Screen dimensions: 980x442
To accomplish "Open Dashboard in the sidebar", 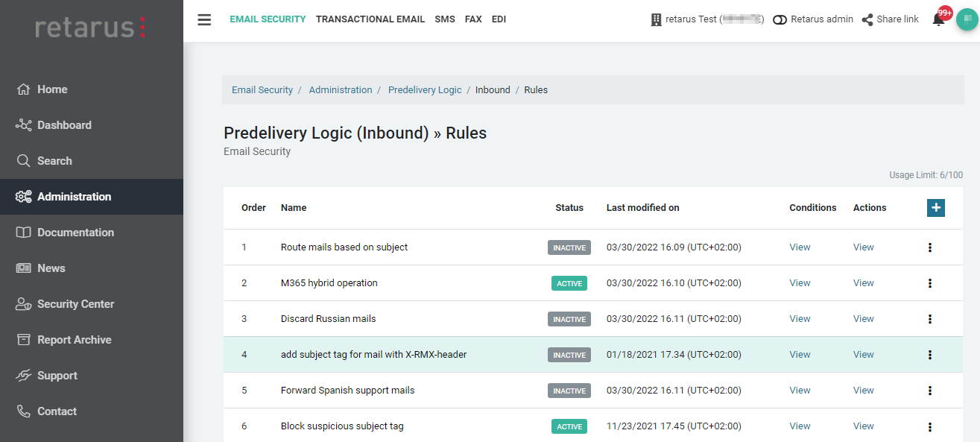I will 64,125.
